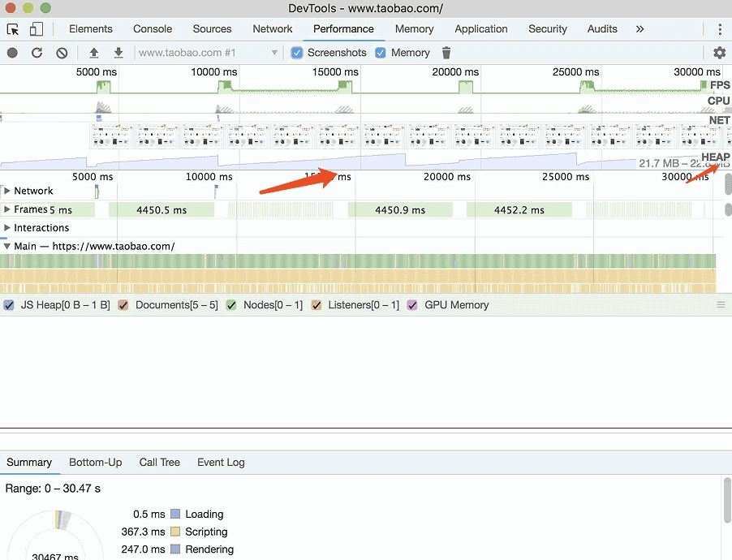732x560 pixels.
Task: Click the Rendering color swatch in the legend
Action: [175, 549]
